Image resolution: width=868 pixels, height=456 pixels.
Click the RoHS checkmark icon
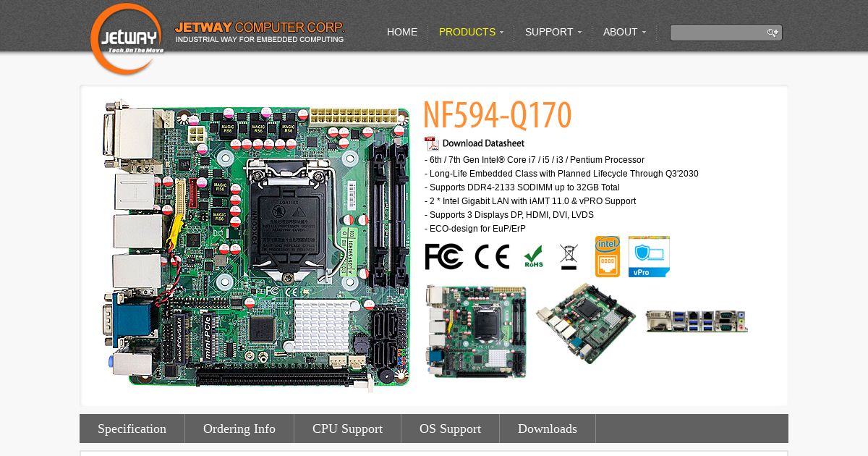click(534, 257)
